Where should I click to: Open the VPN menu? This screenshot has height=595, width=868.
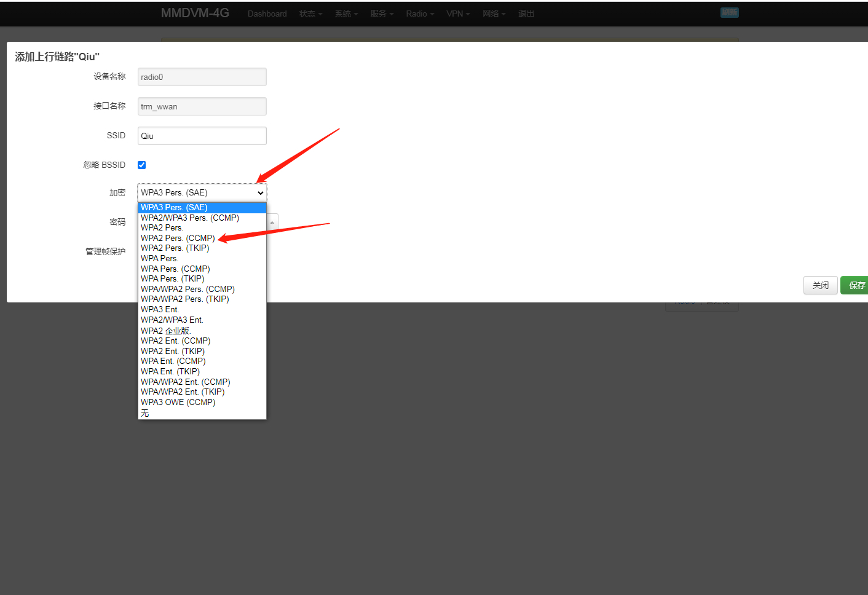tap(457, 14)
